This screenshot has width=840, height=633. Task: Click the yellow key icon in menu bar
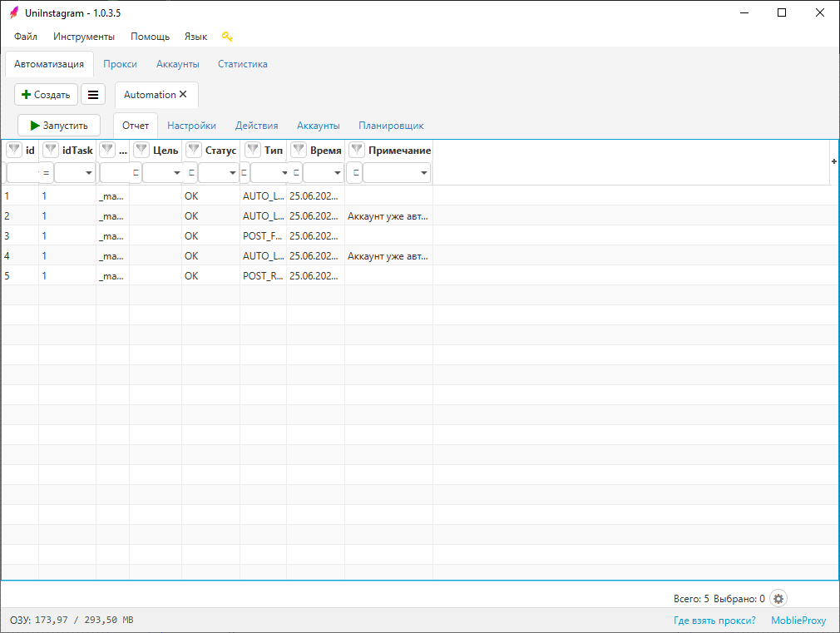227,37
